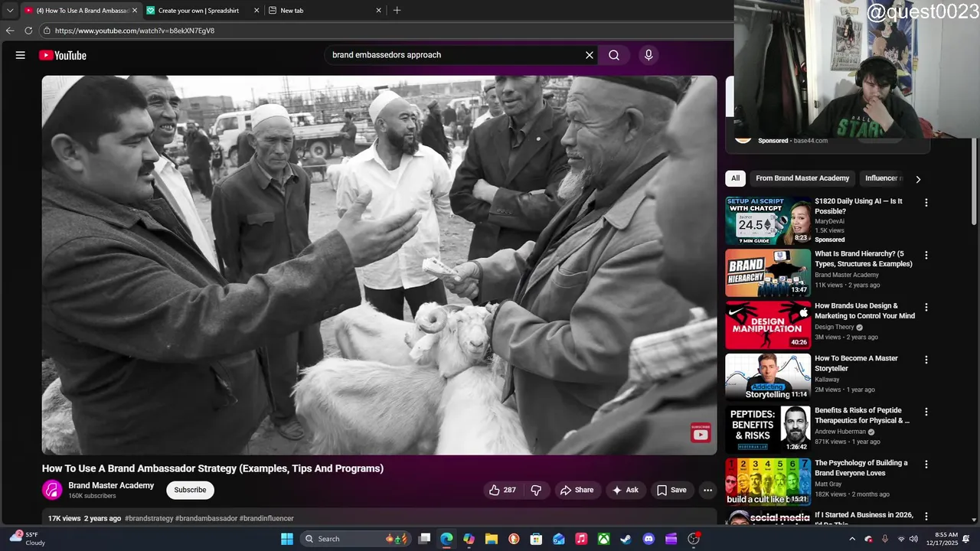Open Microsoft Edge from the taskbar
Image resolution: width=980 pixels, height=551 pixels.
(446, 539)
